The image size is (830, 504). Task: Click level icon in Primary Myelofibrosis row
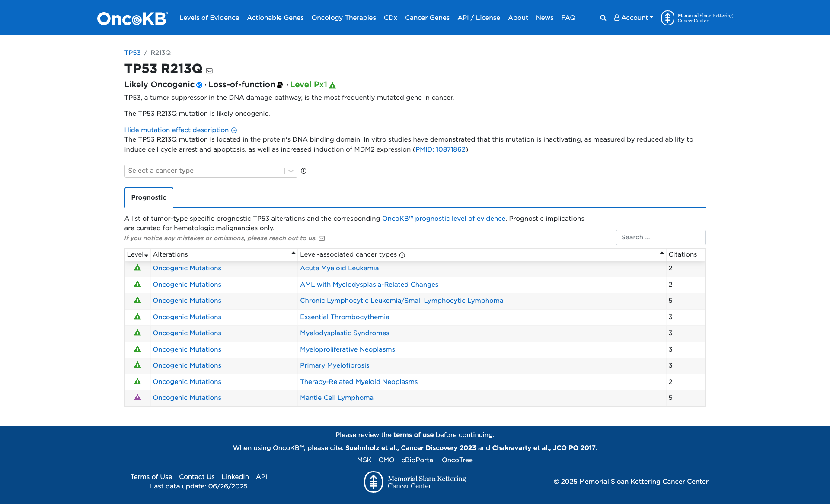pos(137,365)
